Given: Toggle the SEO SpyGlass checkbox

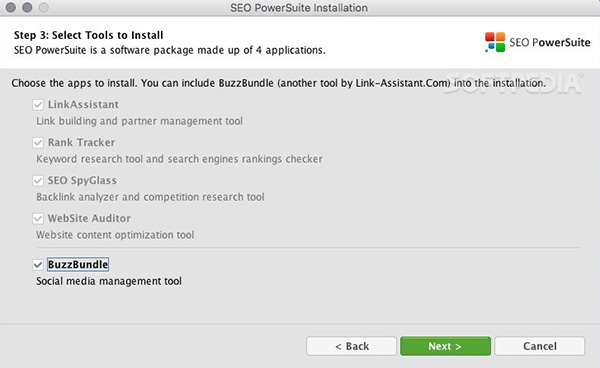Looking at the screenshot, I should click(38, 181).
